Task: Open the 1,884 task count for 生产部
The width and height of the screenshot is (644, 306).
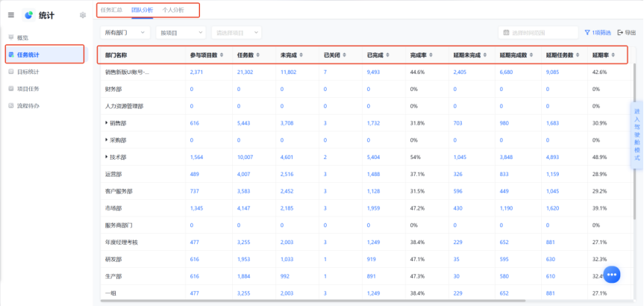Action: 243,276
